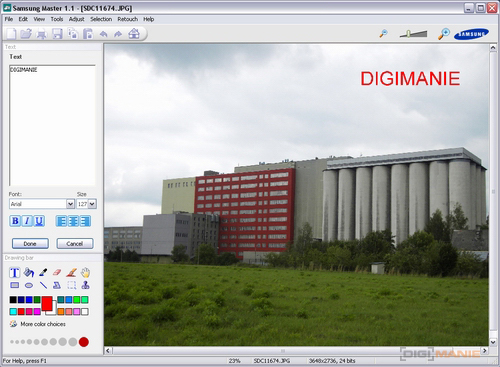Undo the last action
Viewport: 500px width, 367px height.
pyautogui.click(x=103, y=34)
